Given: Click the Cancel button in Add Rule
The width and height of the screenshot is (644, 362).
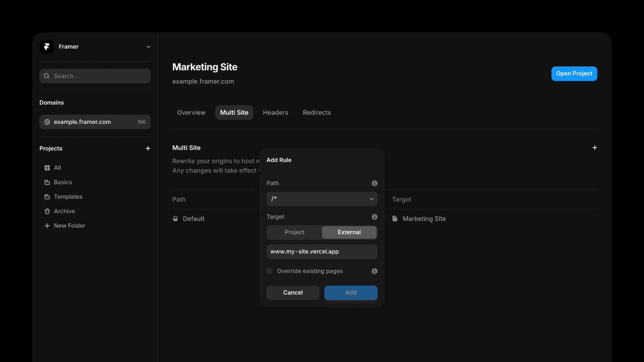Looking at the screenshot, I should [x=293, y=292].
